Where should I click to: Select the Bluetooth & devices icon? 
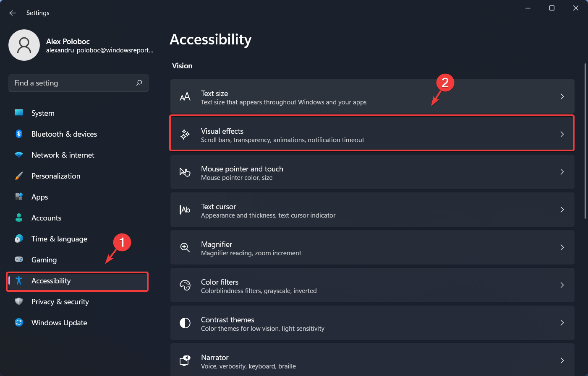pos(19,134)
